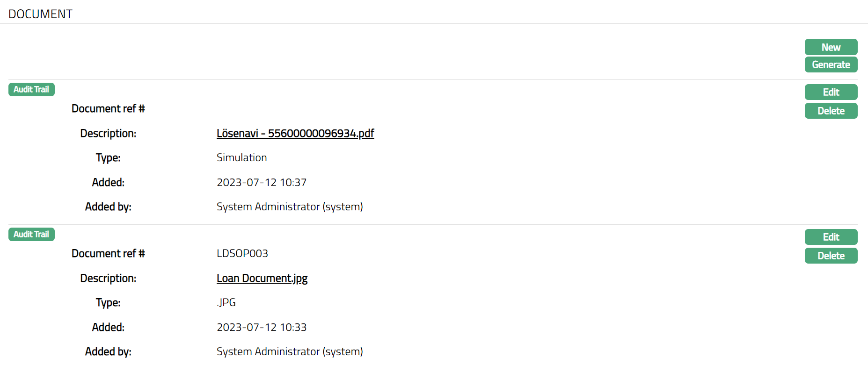Edit the Lösenavi PDF document entry
Viewport: 868px width, 365px height.
click(831, 92)
